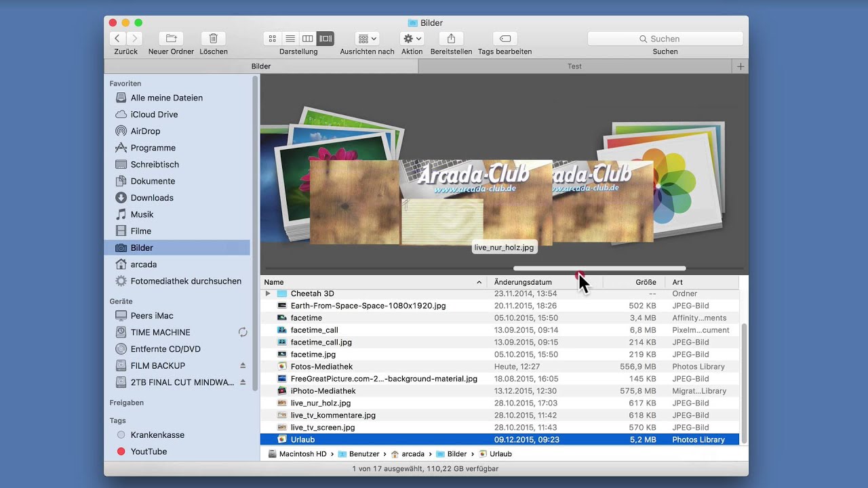
Task: Open the Ausrichten nach dropdown
Action: point(367,39)
